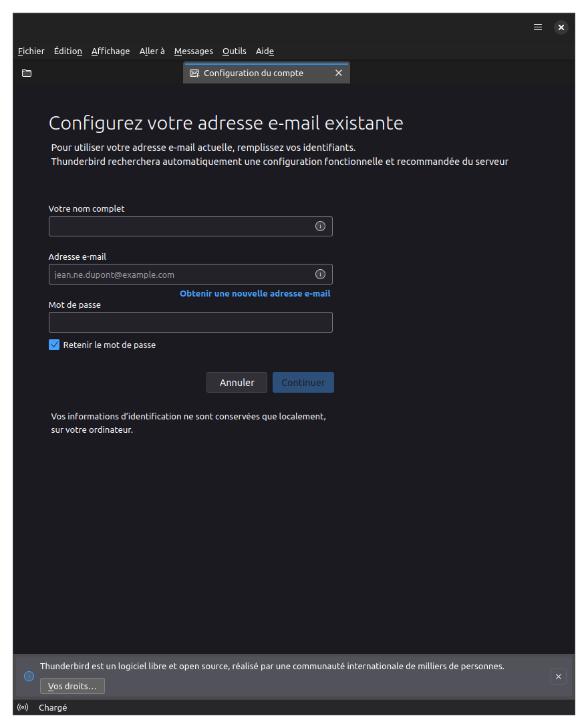The width and height of the screenshot is (588, 728).
Task: Open the Affichage menu
Action: pos(110,51)
